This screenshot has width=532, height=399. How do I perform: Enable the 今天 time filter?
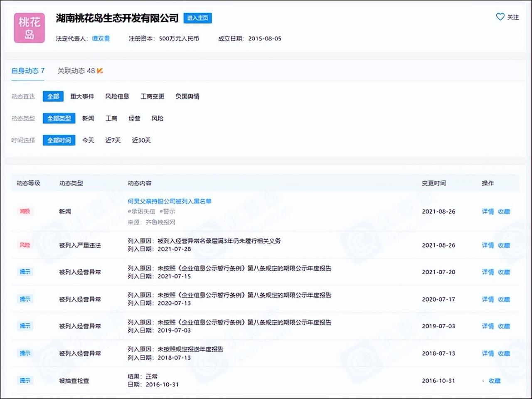[87, 140]
